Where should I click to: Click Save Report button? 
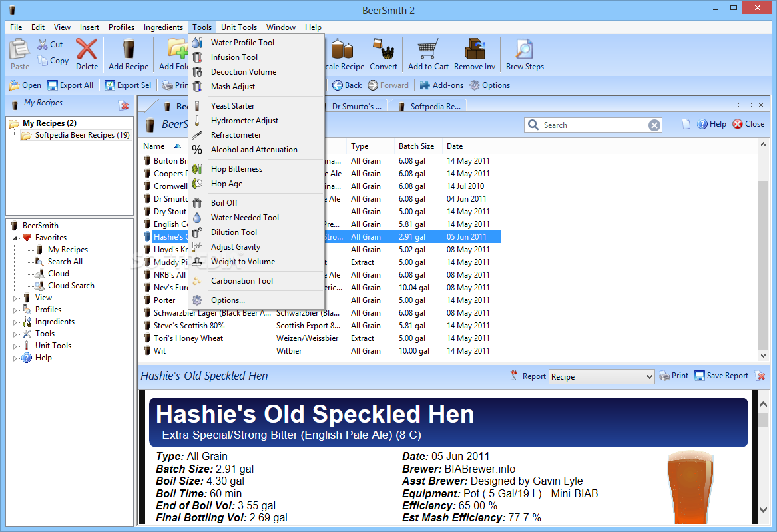[722, 376]
